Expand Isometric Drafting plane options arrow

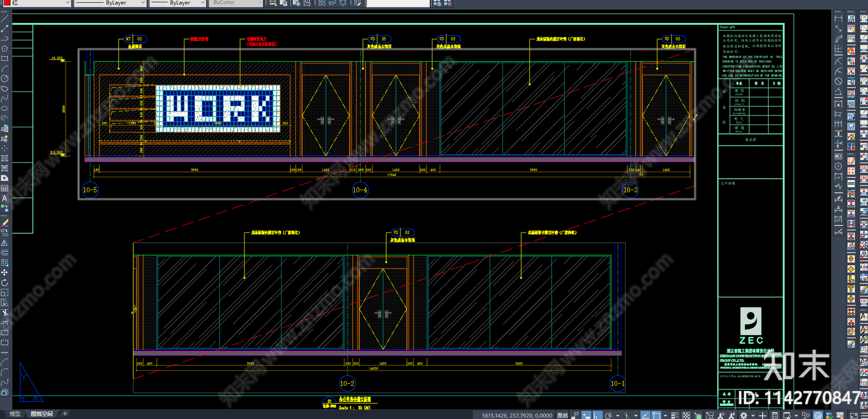point(636,415)
